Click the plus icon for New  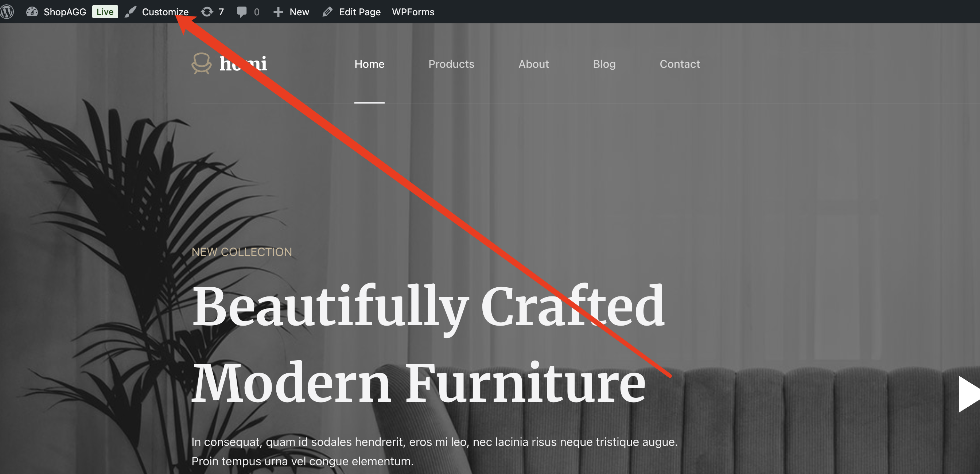click(x=278, y=12)
